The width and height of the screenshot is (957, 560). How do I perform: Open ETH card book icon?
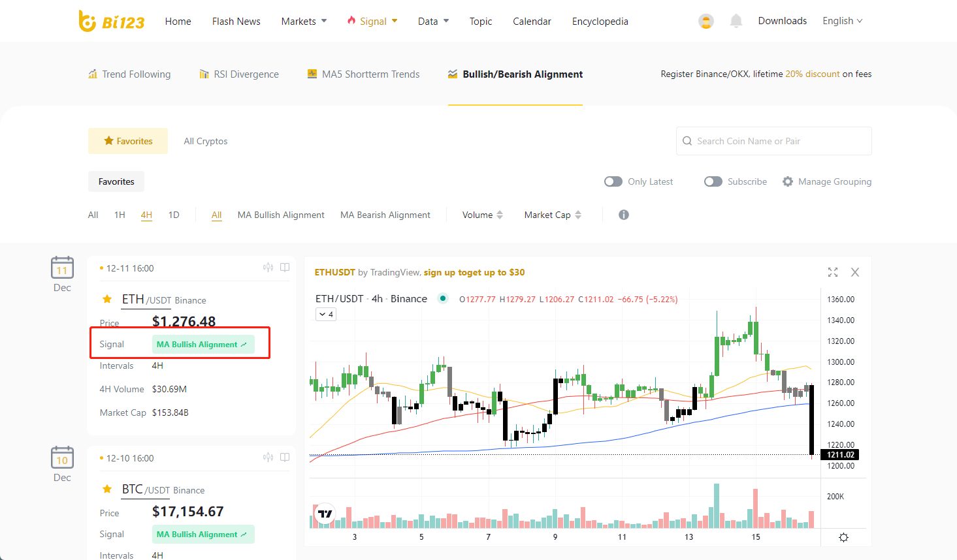(285, 268)
